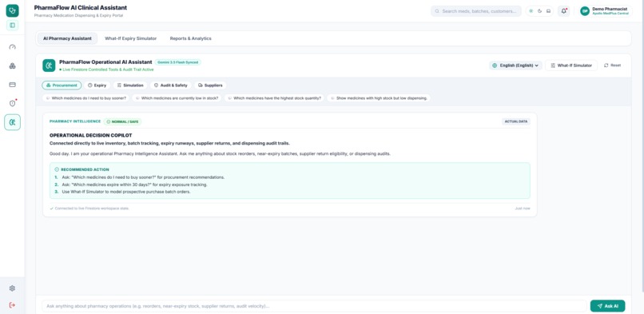This screenshot has height=314, width=644.
Task: Select the Procurement category chip
Action: coord(62,85)
